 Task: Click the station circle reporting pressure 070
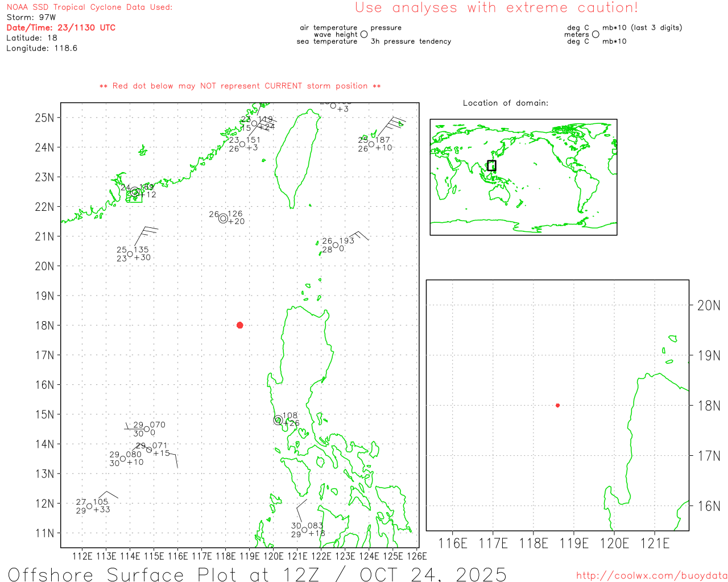coord(147,429)
